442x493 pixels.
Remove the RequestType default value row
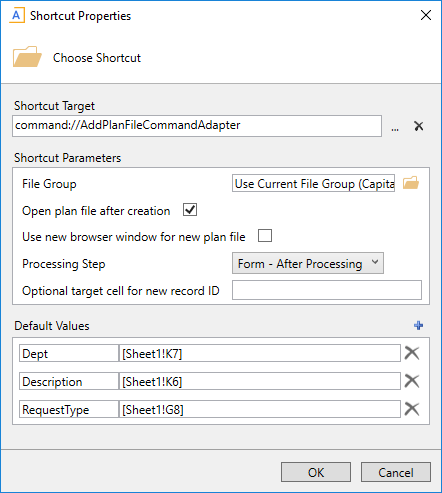tap(412, 409)
